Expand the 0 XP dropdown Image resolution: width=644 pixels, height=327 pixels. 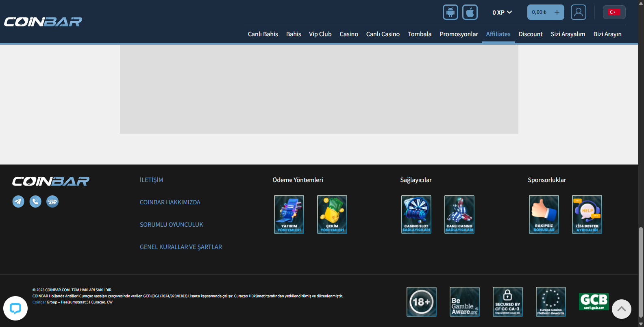(502, 13)
